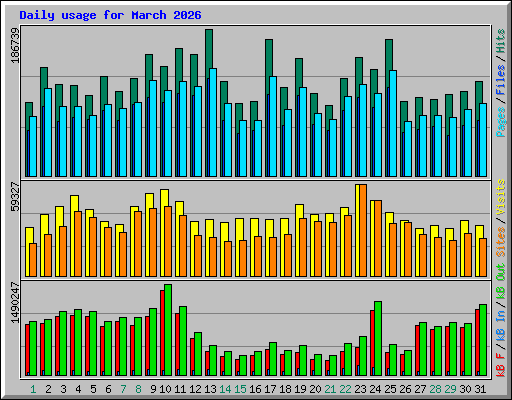The width and height of the screenshot is (512, 400).
Task: Click the 'Visits' legend label
Action: (500, 197)
